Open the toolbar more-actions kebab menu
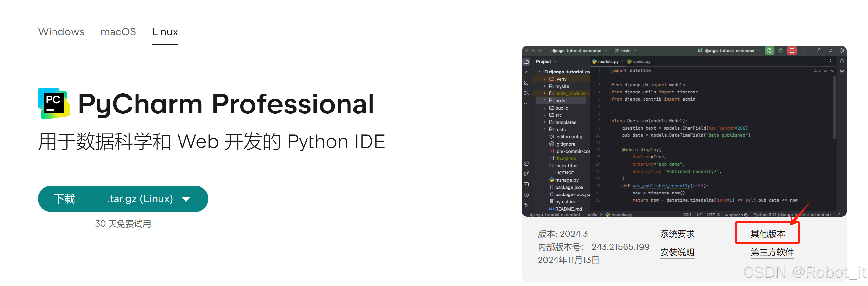Viewport: 868px width, 286px height. click(x=803, y=51)
